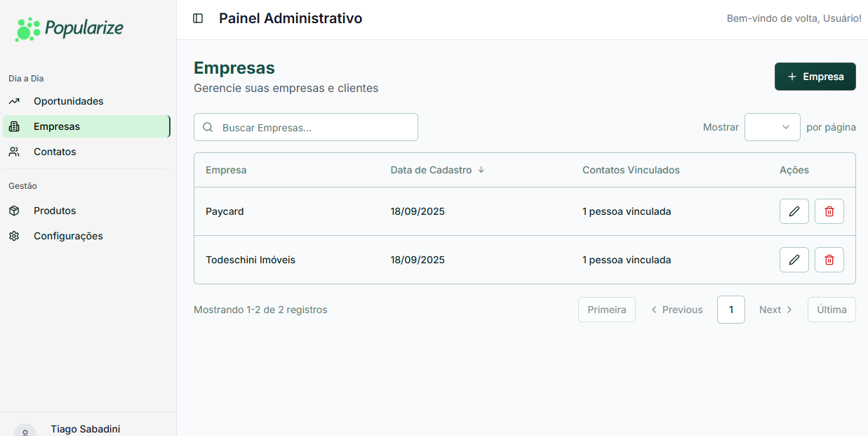Go to the Next page
This screenshot has height=436, width=868.
pos(775,310)
